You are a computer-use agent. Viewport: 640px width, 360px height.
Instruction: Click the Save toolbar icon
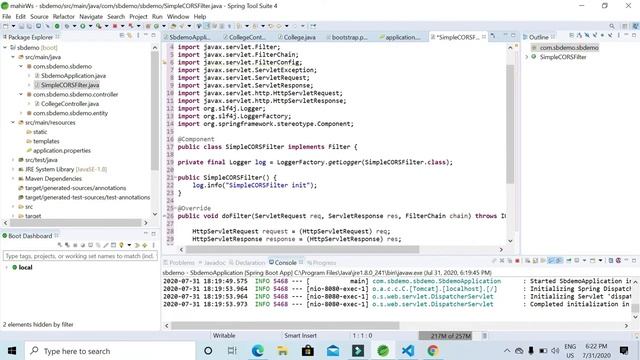tap(22, 26)
